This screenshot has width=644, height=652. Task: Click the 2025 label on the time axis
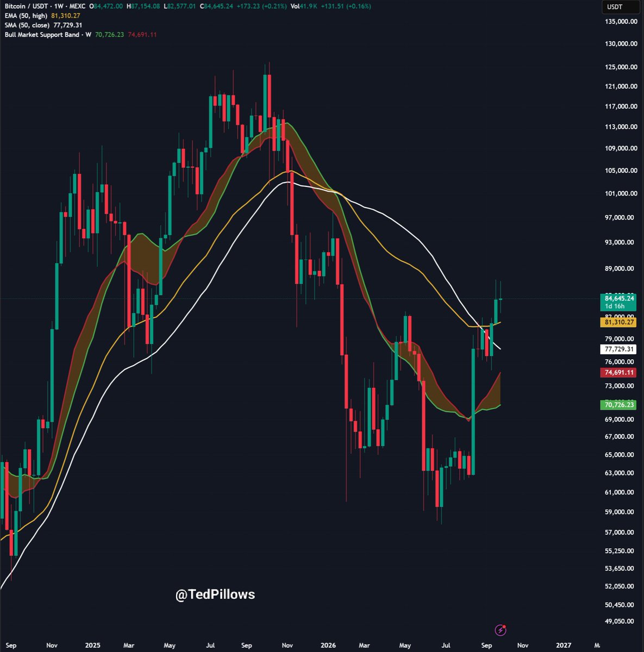pyautogui.click(x=93, y=645)
